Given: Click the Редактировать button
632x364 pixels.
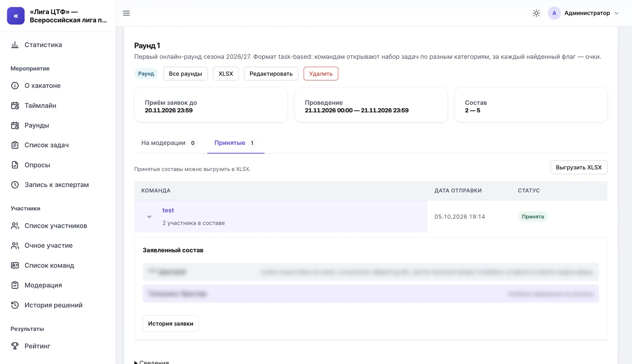Looking at the screenshot, I should [x=271, y=74].
